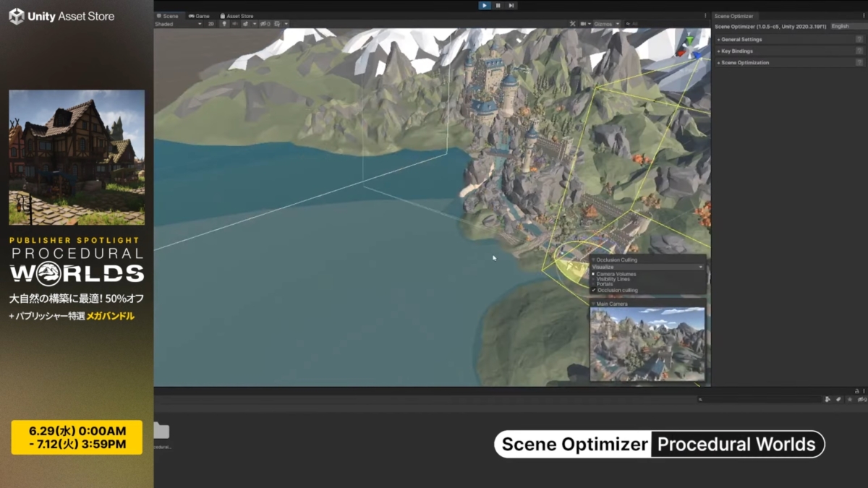Open help icon for Scene Optimization
868x488 pixels.
click(x=859, y=63)
